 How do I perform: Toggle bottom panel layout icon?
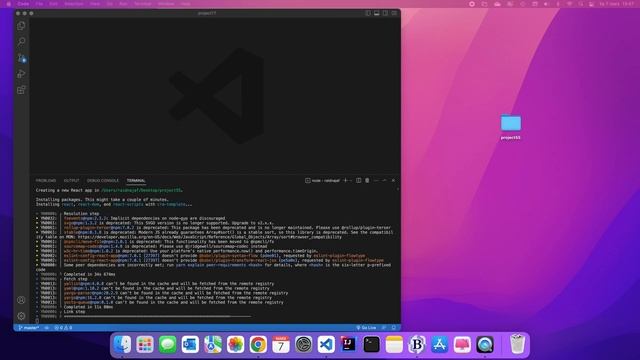point(377,13)
